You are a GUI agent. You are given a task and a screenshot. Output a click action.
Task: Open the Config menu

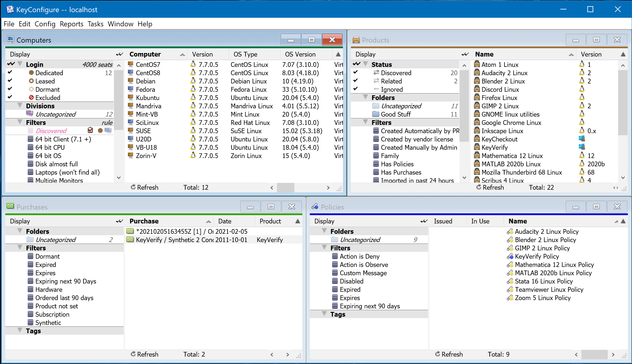(x=45, y=24)
